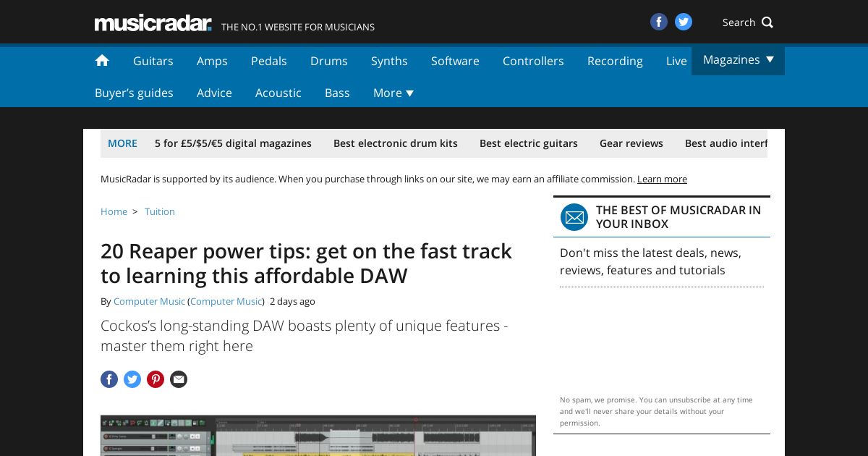This screenshot has width=868, height=456.
Task: Click the MORE label in trending bar
Action: pyautogui.click(x=122, y=143)
